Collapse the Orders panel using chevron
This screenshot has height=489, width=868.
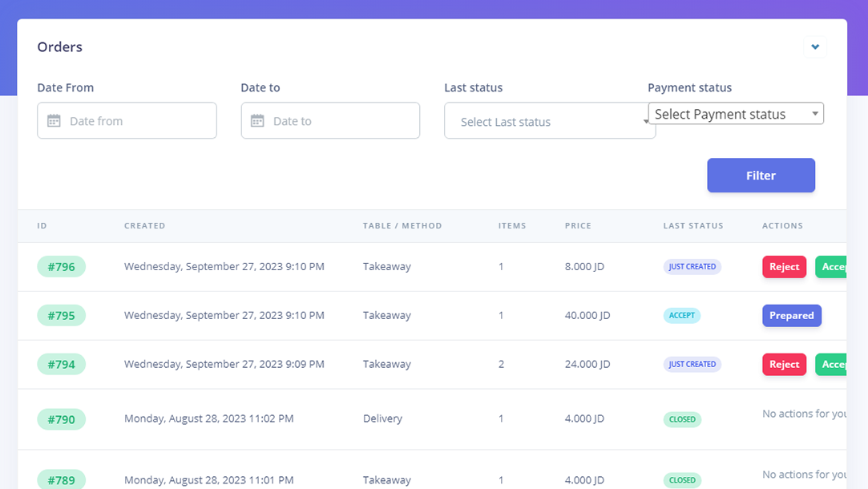[x=814, y=47]
